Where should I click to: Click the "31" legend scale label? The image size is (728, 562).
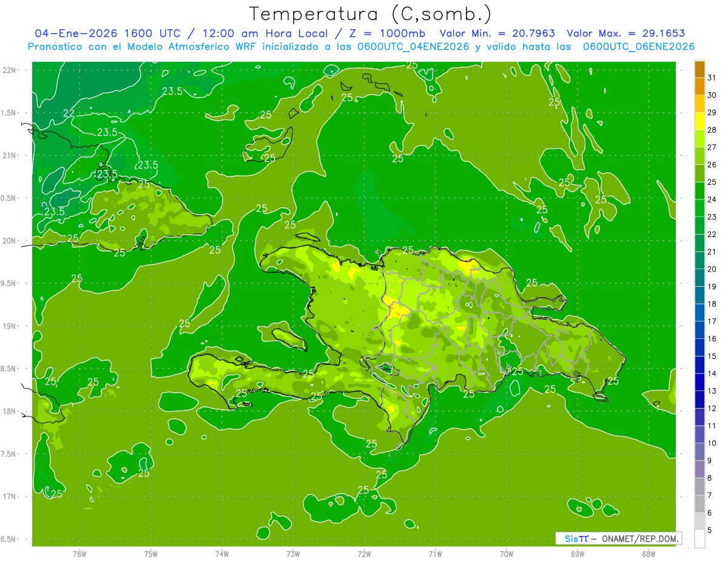712,78
